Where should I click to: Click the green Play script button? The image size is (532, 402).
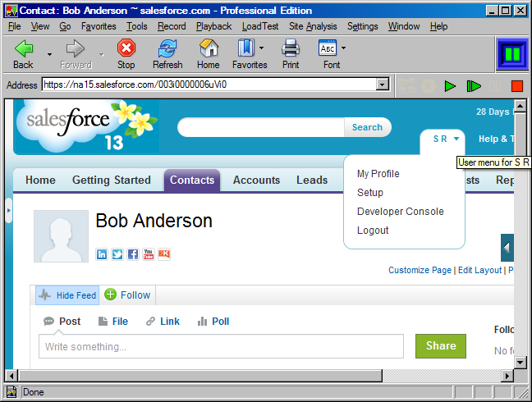click(x=450, y=86)
